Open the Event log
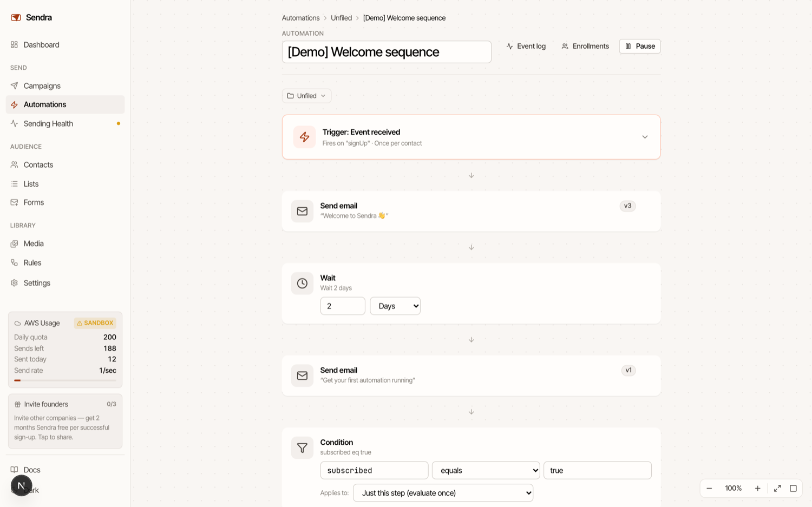Image resolution: width=812 pixels, height=507 pixels. 526,46
